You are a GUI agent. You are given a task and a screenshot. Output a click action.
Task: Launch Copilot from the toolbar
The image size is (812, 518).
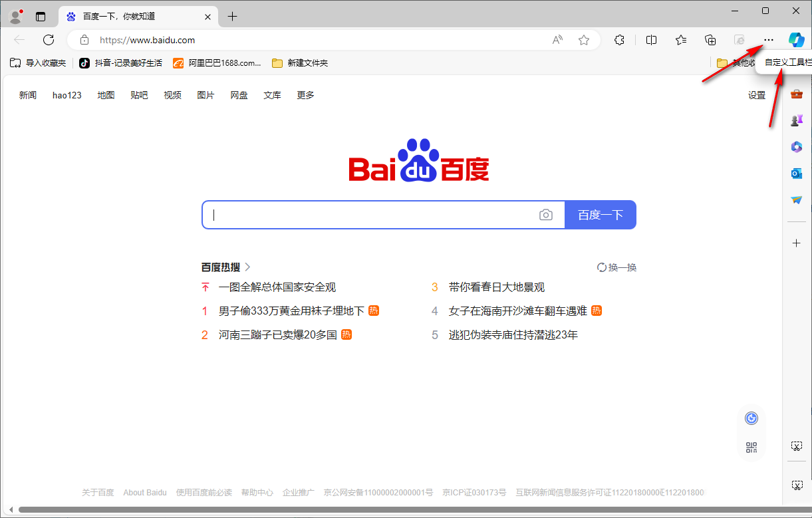[x=797, y=40]
